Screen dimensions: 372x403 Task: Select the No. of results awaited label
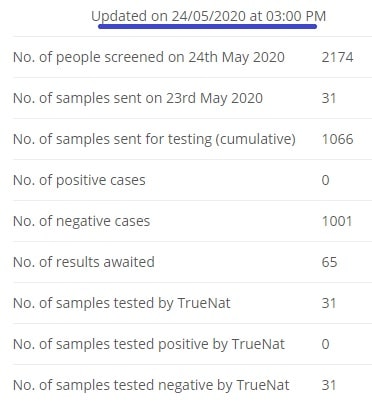(x=84, y=262)
